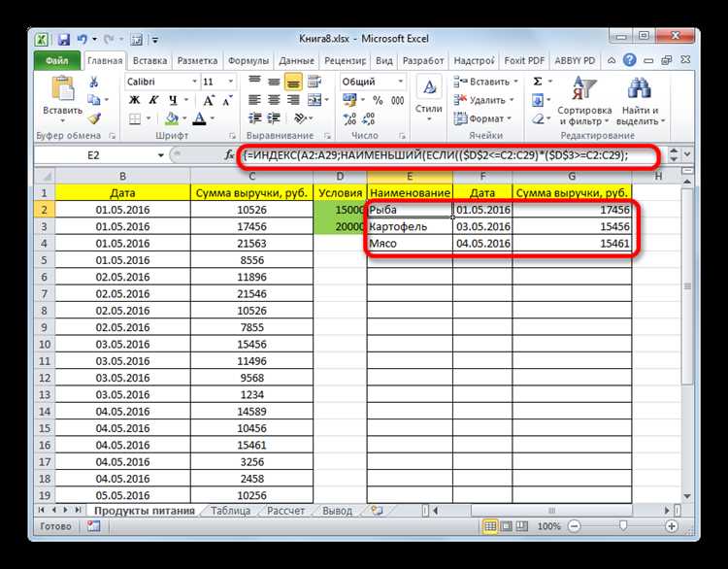Screen dimensions: 728x569
Task: Expand the Удалить cells dropdown
Action: 512,100
